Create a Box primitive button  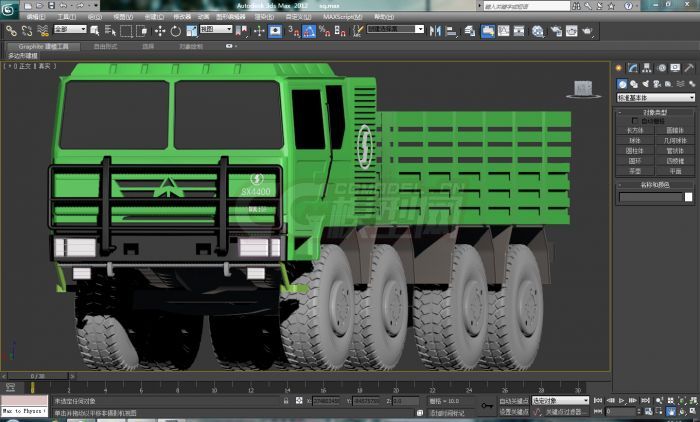tap(635, 130)
